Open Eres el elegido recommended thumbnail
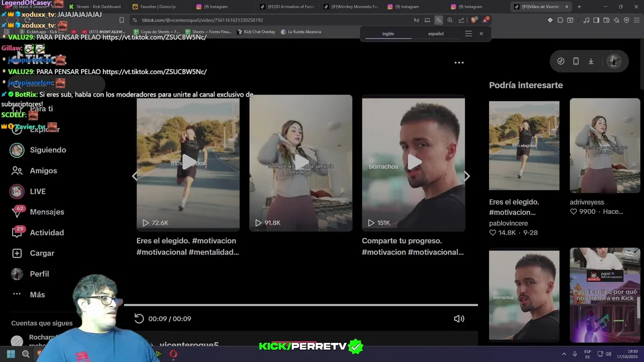This screenshot has width=644, height=362. (524, 145)
